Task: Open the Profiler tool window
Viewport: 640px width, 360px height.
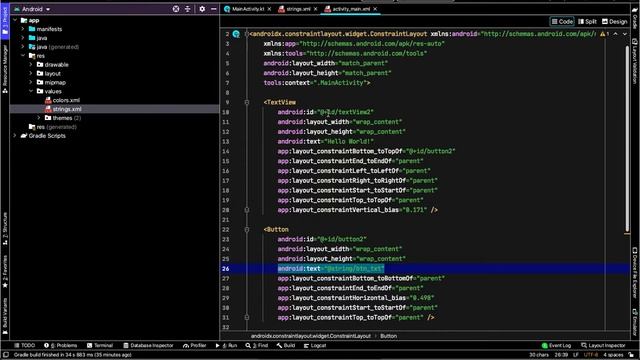Action: tap(195, 345)
